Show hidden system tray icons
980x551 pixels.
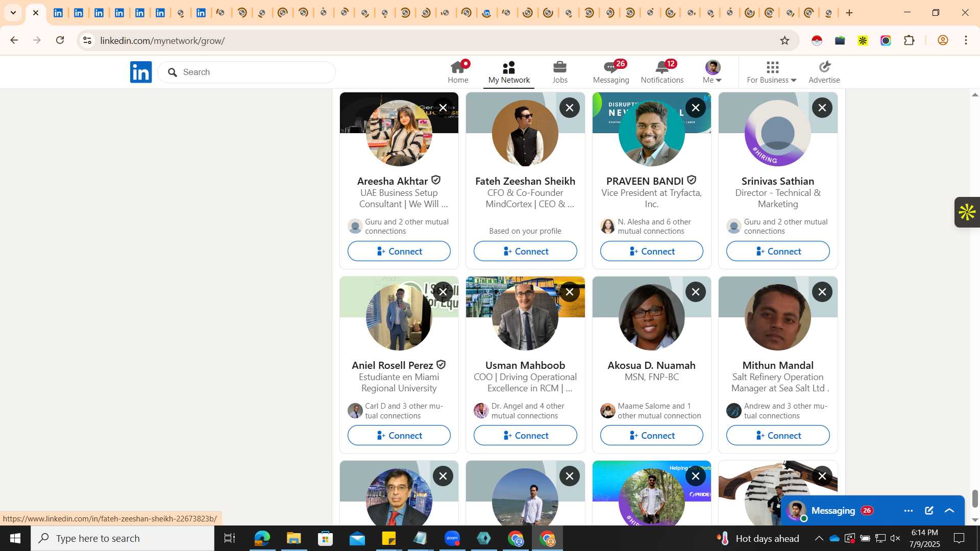pyautogui.click(x=819, y=538)
